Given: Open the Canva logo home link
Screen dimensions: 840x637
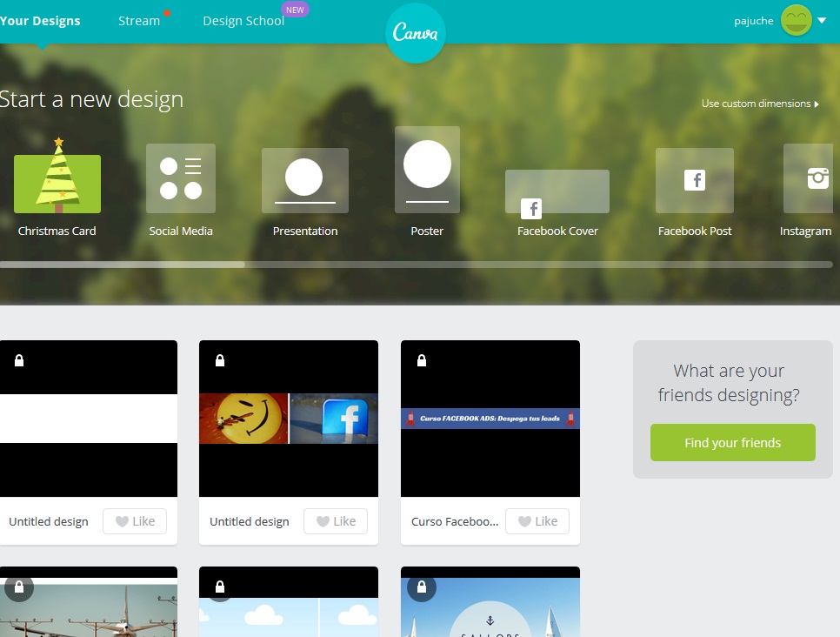Looking at the screenshot, I should 415,33.
